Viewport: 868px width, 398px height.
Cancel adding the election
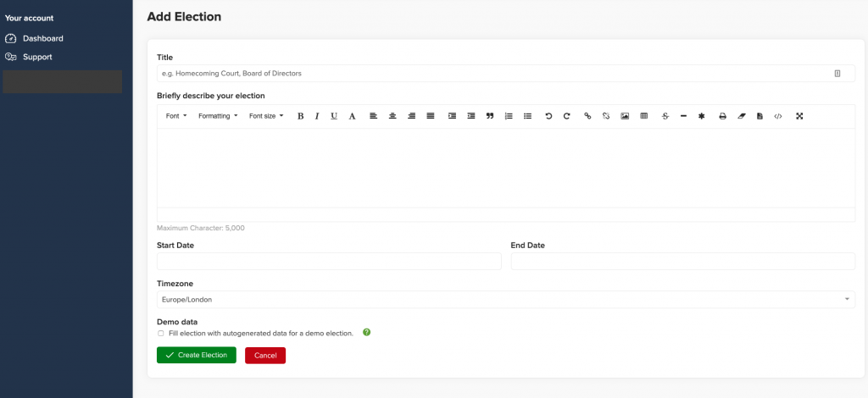tap(265, 356)
